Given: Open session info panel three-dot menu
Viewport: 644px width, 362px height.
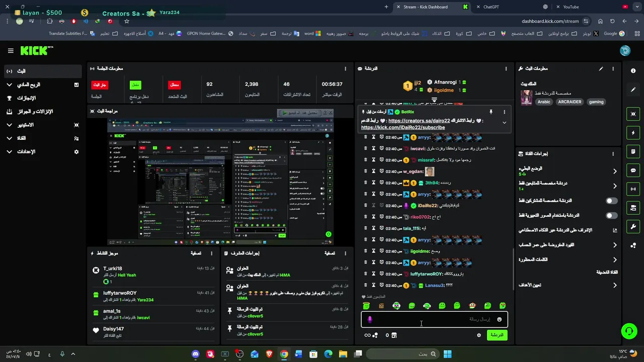Looking at the screenshot, I should click(x=345, y=68).
